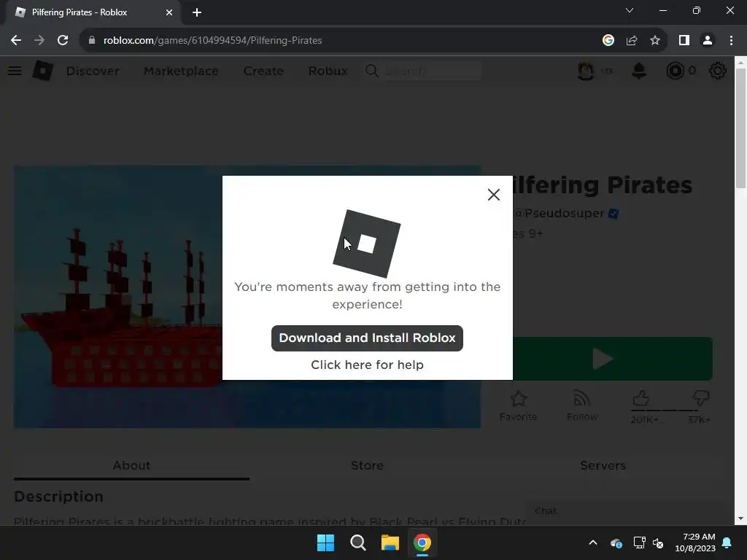Screen dimensions: 747x560
Task: Toggle the Chrome side panel icon
Action: (684, 41)
